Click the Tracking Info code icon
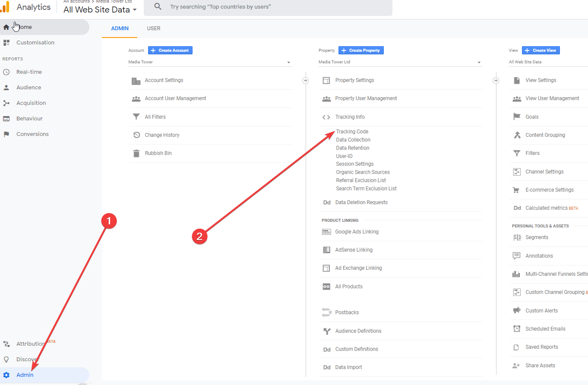This screenshot has height=385, width=588. pos(326,117)
